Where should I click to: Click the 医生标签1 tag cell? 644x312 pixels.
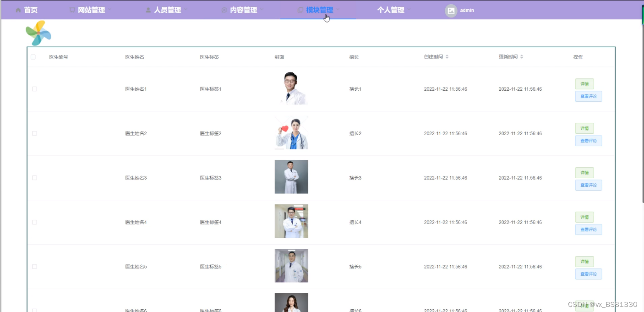211,89
